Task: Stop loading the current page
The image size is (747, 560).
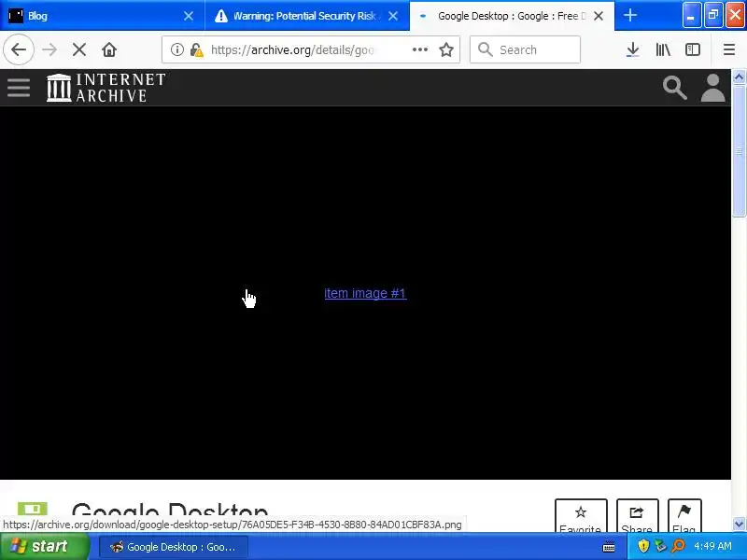Action: [x=79, y=49]
